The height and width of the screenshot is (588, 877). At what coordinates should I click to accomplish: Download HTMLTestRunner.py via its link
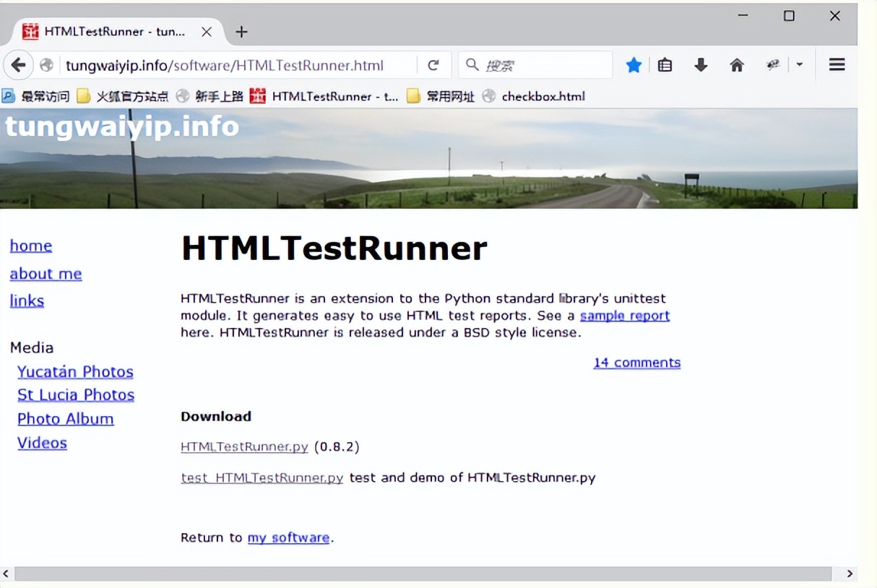click(244, 446)
